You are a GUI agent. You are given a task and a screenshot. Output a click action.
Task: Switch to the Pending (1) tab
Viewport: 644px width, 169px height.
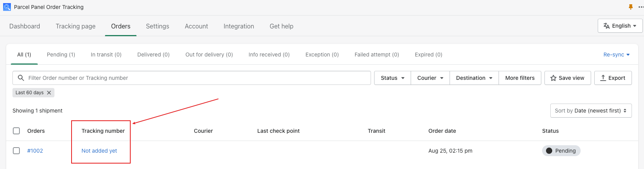(x=61, y=55)
